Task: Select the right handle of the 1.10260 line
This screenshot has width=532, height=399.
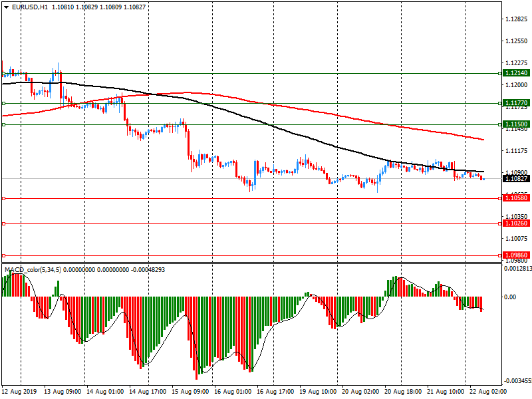Action: [500, 224]
